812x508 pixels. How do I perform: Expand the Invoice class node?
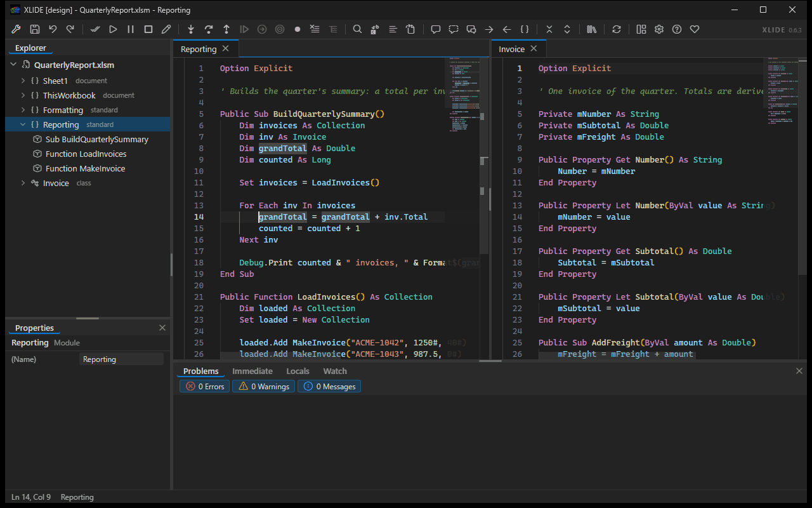coord(23,183)
